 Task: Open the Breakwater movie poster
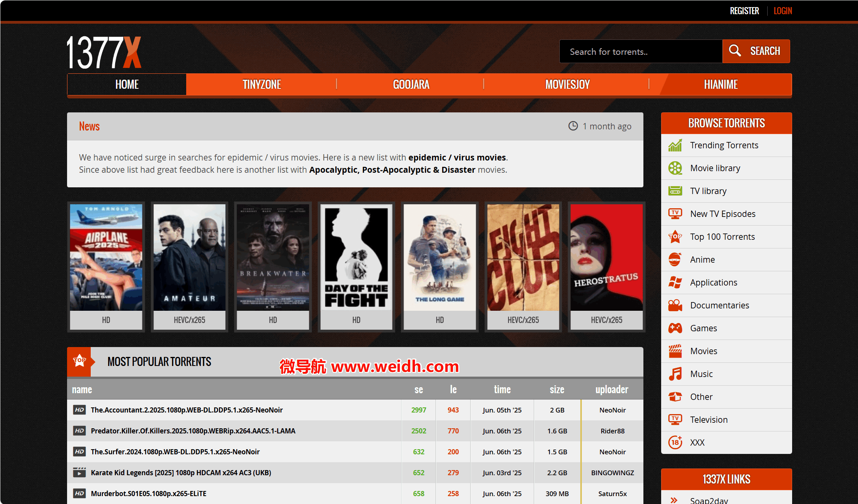coord(273,257)
